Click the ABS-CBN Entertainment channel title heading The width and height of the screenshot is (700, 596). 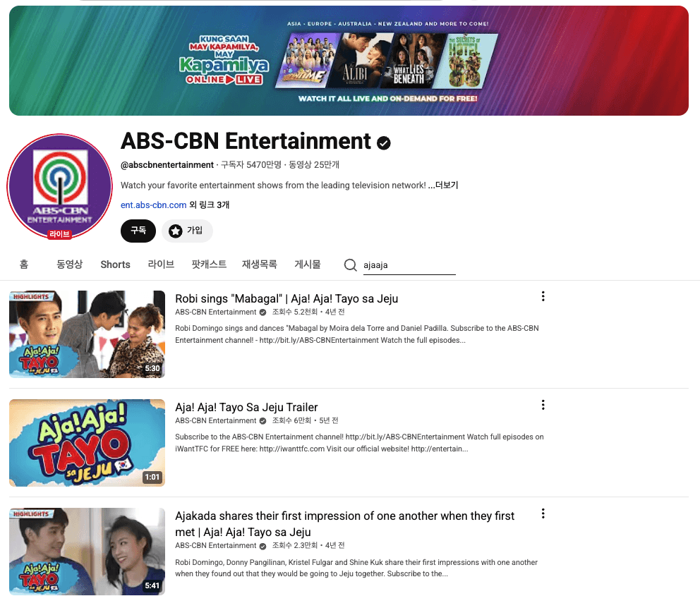[x=246, y=141]
